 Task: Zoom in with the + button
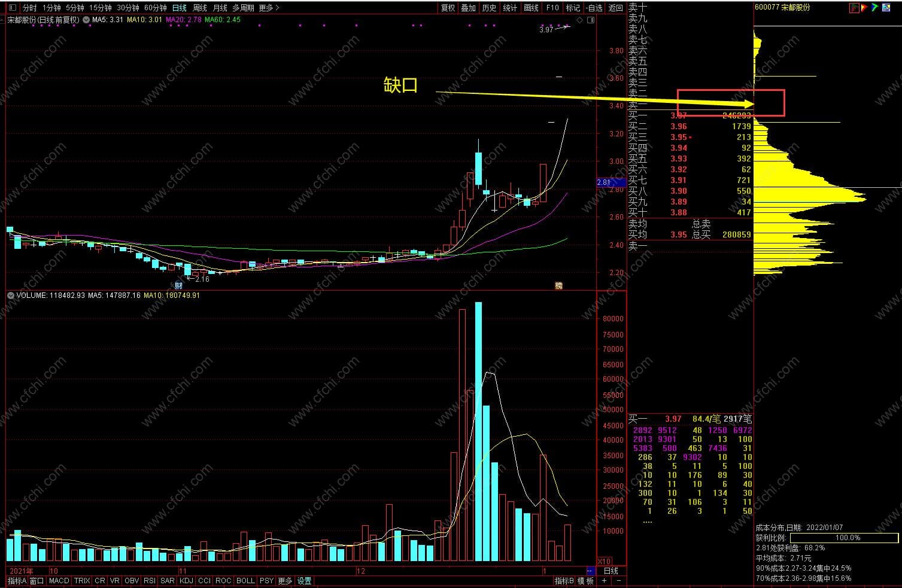[605, 581]
